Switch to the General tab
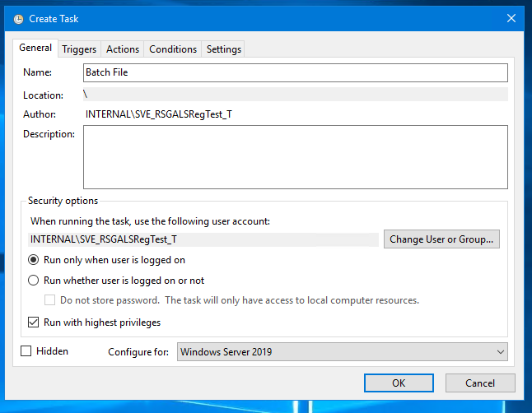 35,48
